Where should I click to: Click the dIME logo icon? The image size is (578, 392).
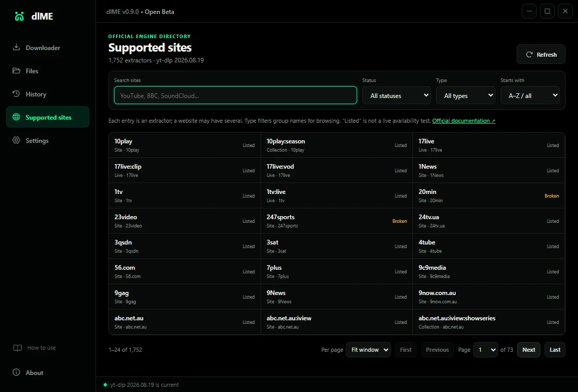point(19,16)
